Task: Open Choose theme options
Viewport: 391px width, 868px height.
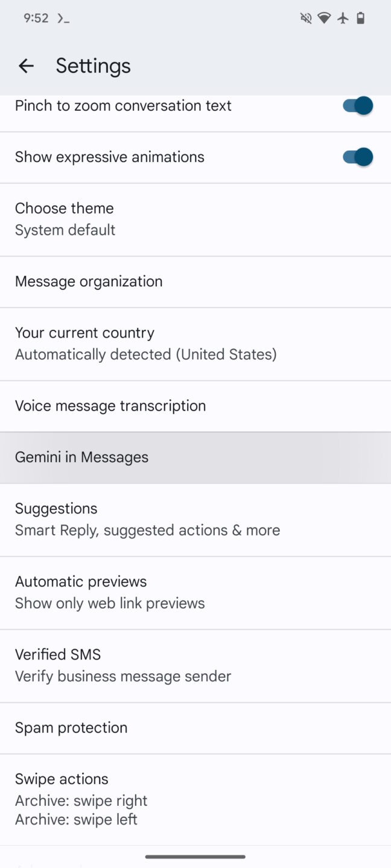Action: (195, 218)
